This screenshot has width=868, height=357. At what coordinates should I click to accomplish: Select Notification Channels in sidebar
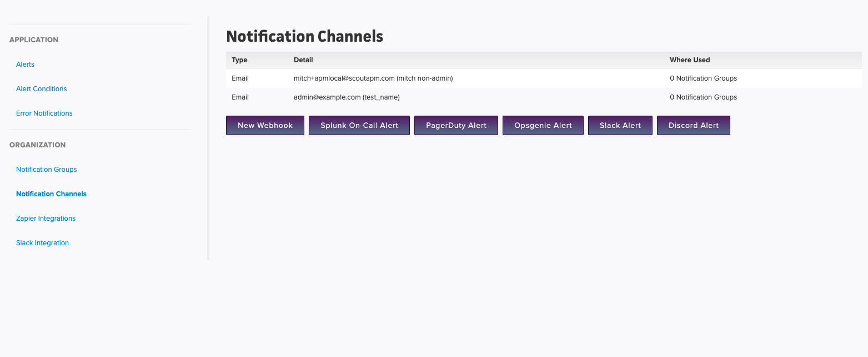point(51,194)
